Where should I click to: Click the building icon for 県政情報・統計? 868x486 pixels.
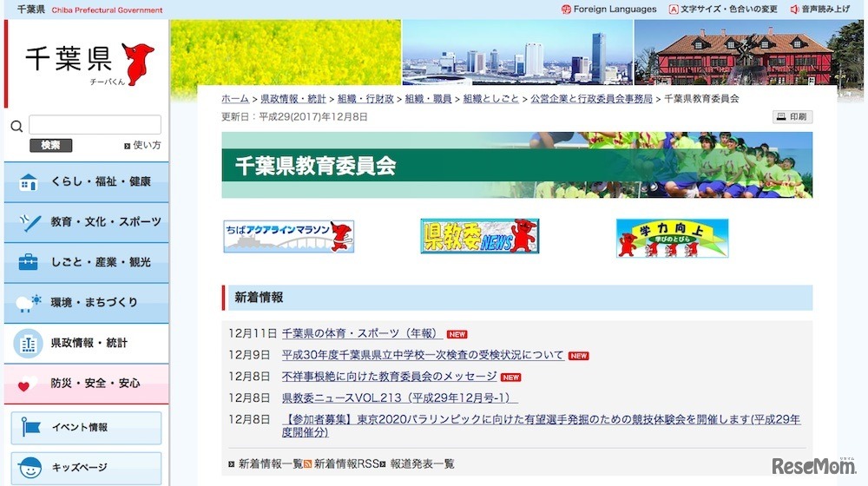pos(28,343)
